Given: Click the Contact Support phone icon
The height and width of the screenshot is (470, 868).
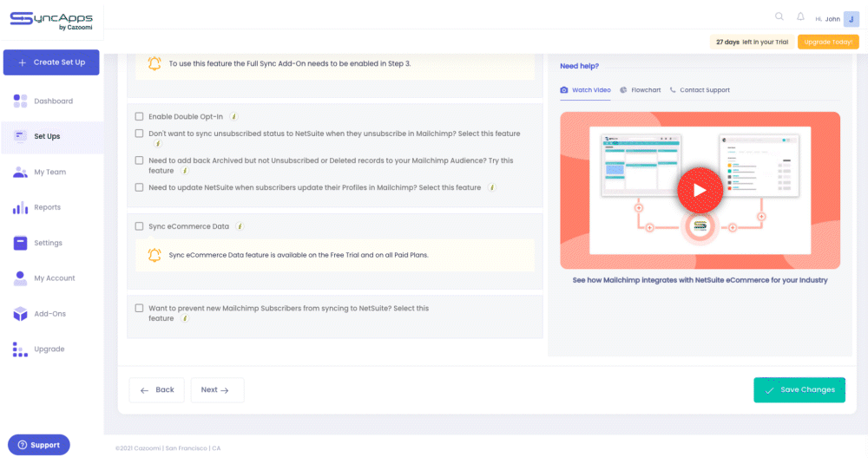Looking at the screenshot, I should (673, 89).
